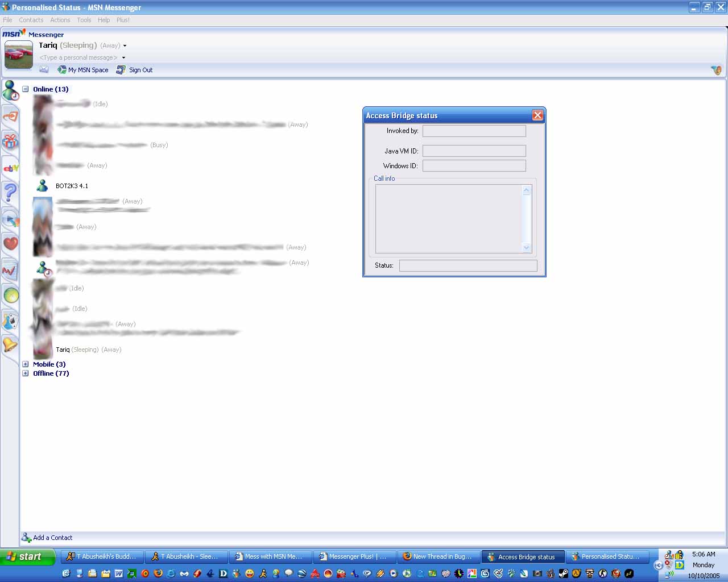Viewport: 728px width, 582px height.
Task: Click the Add a Contact link
Action: pyautogui.click(x=52, y=538)
